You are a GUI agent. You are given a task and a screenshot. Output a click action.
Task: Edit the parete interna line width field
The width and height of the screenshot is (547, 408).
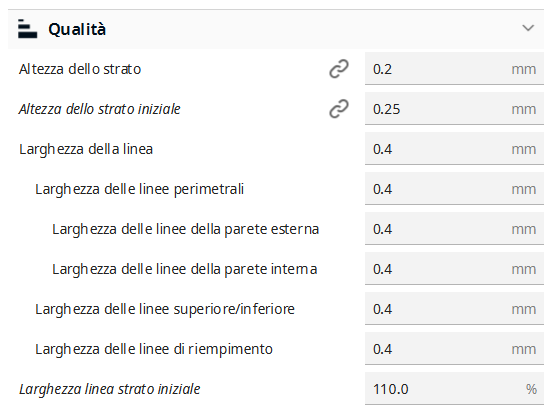point(454,269)
